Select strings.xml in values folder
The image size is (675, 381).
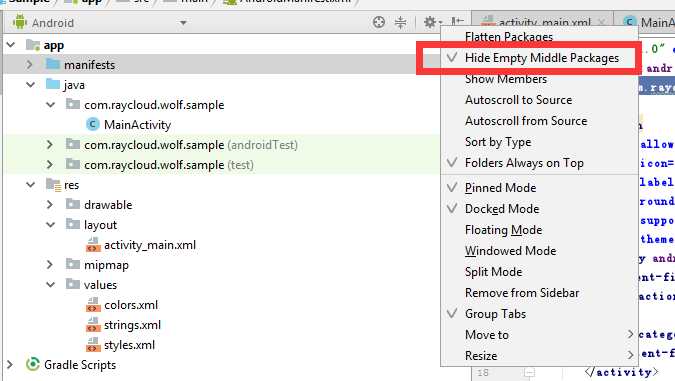[132, 325]
